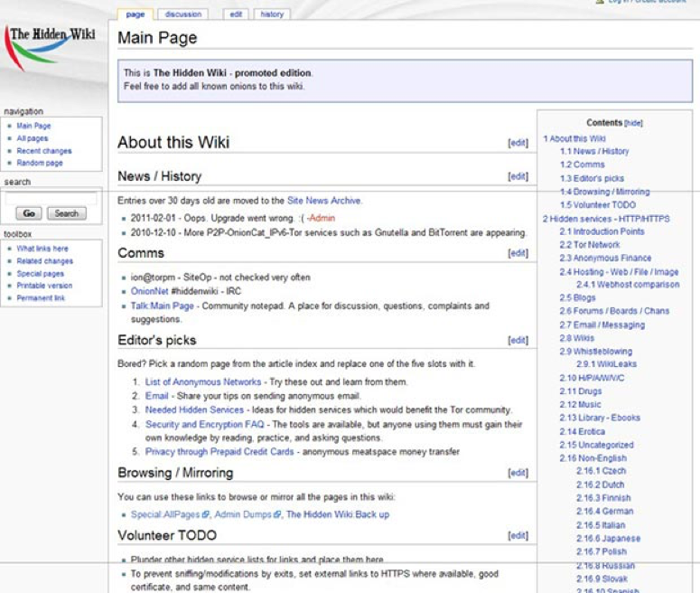Focus the wiki search input field
Viewport: 700px width, 593px height.
(51, 198)
